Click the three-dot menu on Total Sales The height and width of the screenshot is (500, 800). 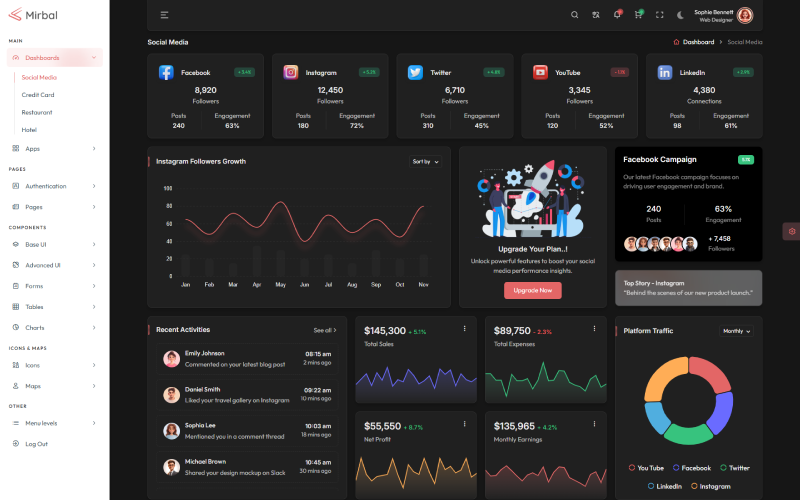(x=464, y=329)
